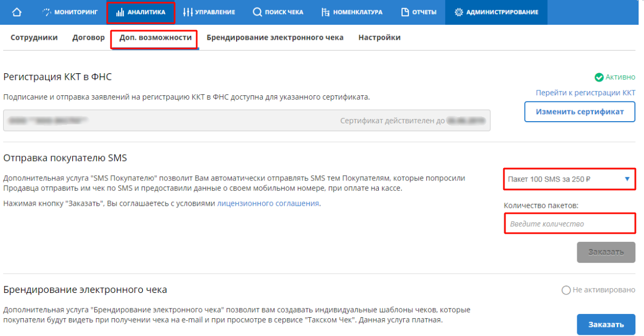The image size is (644, 336).
Task: Open the Администрирование section
Action: pyautogui.click(x=496, y=12)
